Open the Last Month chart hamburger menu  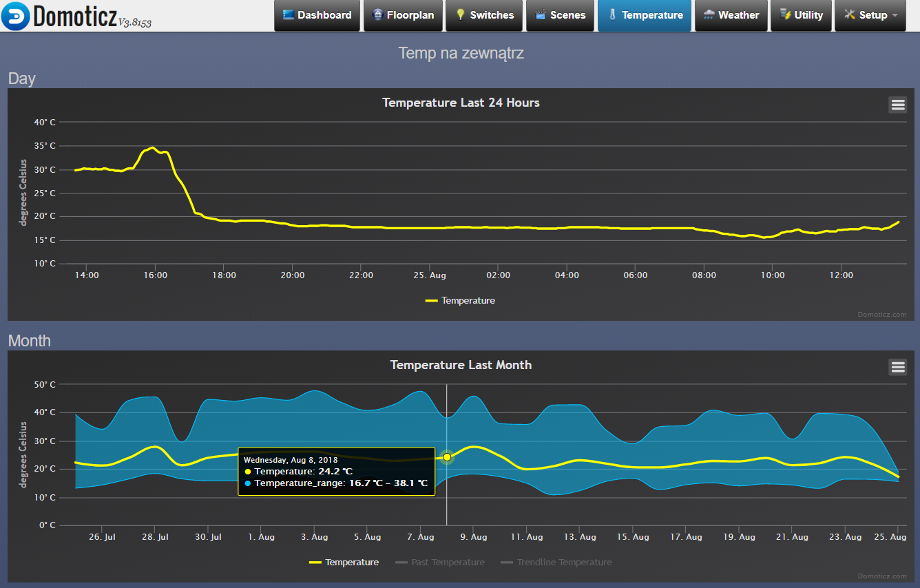898,367
